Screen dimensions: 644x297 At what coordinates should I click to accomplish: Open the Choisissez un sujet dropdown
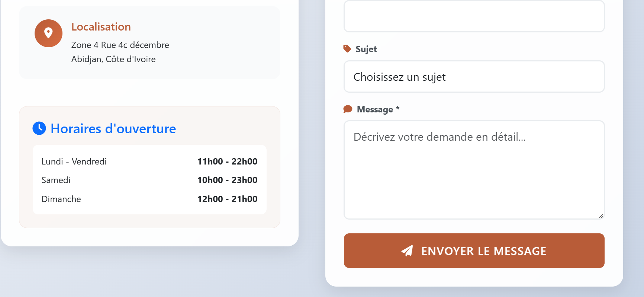474,77
